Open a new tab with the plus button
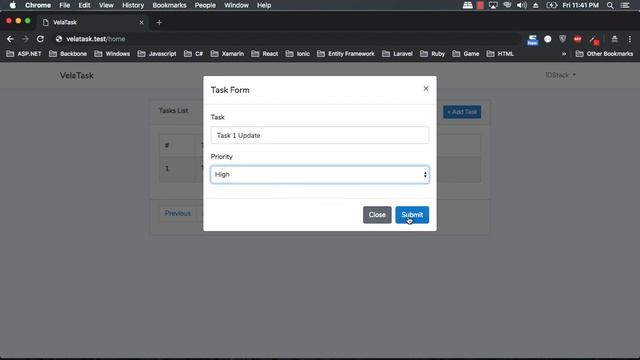Viewport: 640px width, 360px height. pyautogui.click(x=159, y=22)
